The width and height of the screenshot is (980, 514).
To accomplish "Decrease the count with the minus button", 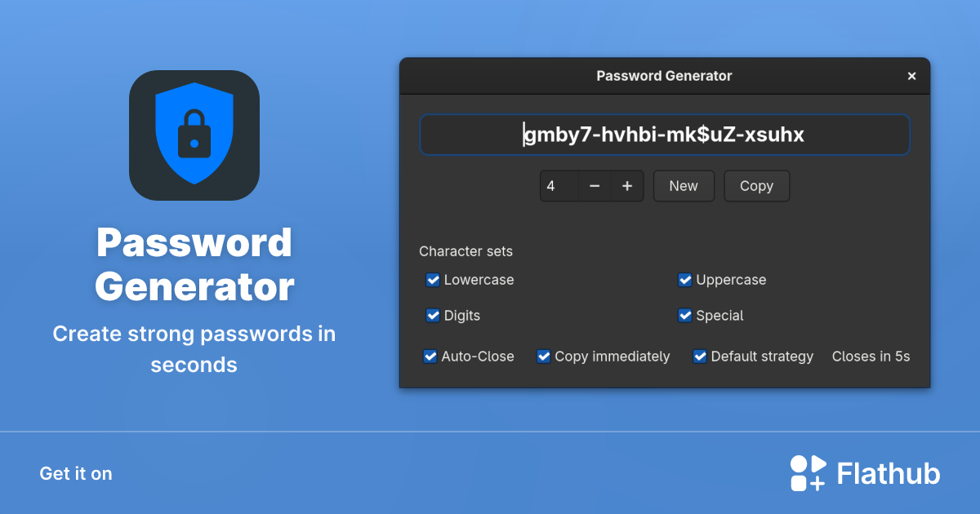I will [595, 186].
